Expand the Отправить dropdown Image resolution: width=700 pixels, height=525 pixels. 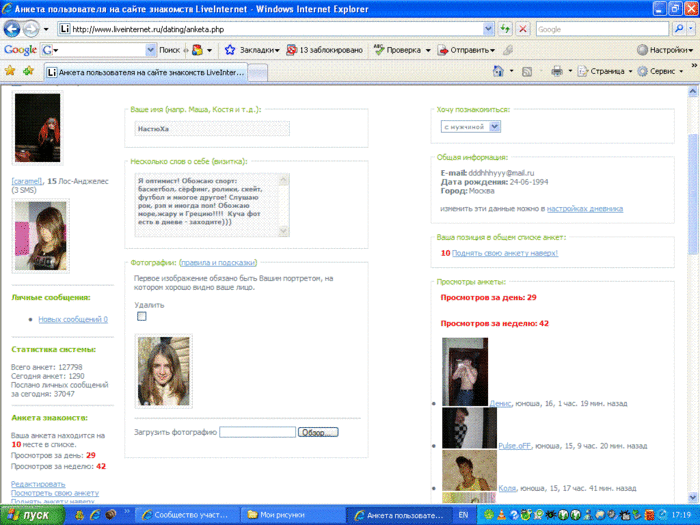tap(492, 50)
